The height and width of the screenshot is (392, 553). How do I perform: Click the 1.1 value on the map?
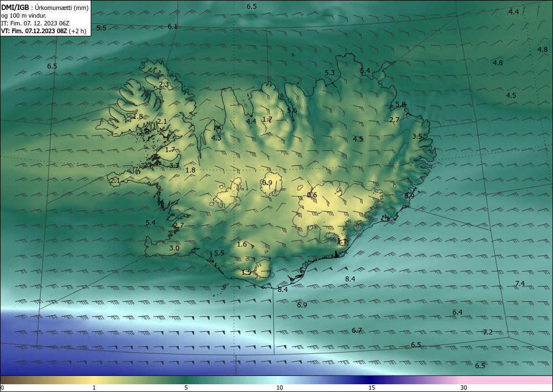342,242
